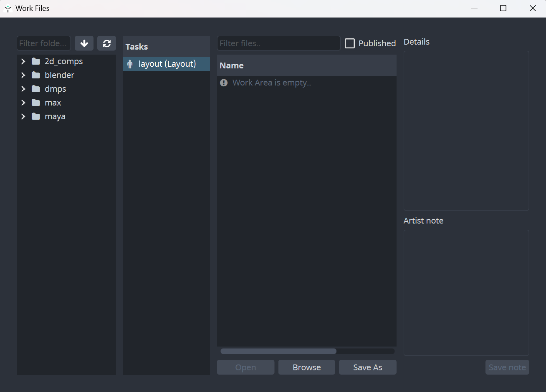Click the person icon beside layout task

(x=130, y=64)
